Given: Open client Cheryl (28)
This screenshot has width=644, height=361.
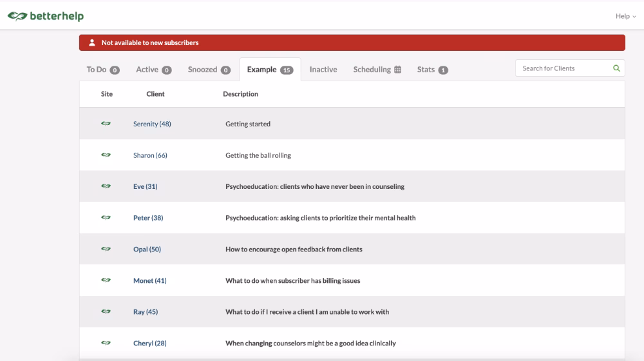Looking at the screenshot, I should tap(149, 343).
